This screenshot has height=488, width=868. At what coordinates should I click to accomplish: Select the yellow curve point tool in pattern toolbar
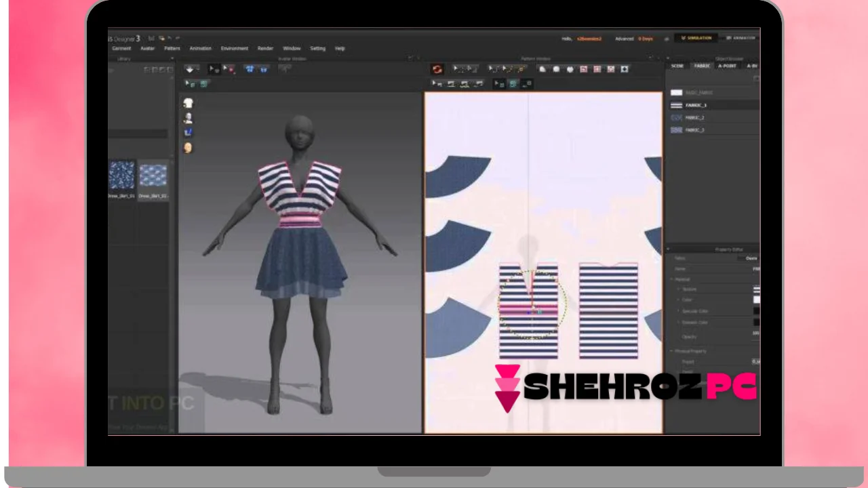[521, 69]
